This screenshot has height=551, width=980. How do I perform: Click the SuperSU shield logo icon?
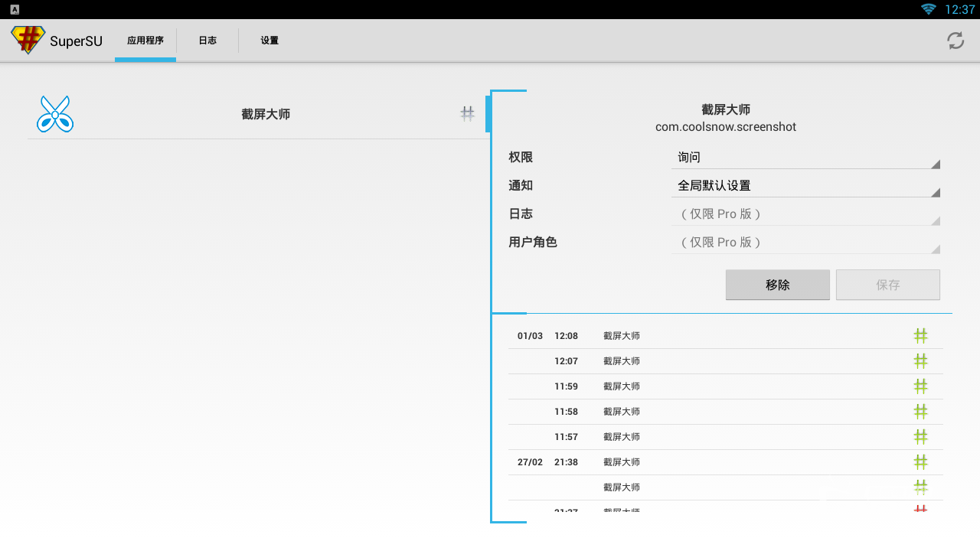click(28, 40)
